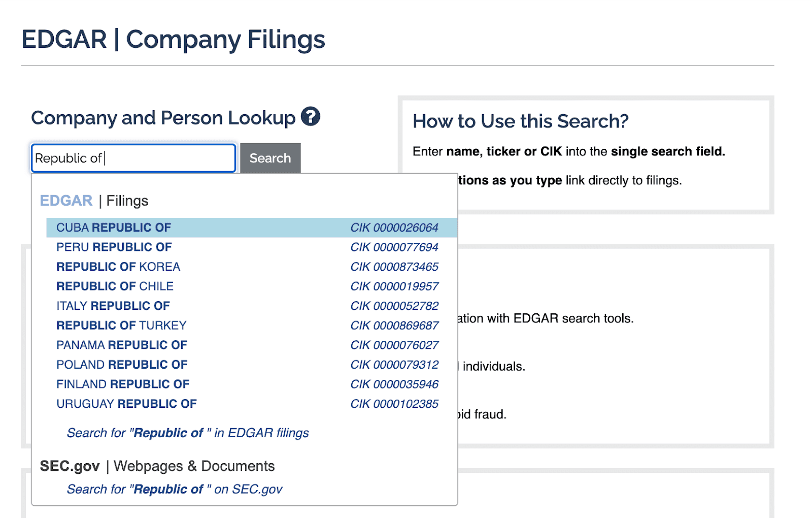
Task: Click CIK 0000873465 for Korea
Action: pos(394,267)
